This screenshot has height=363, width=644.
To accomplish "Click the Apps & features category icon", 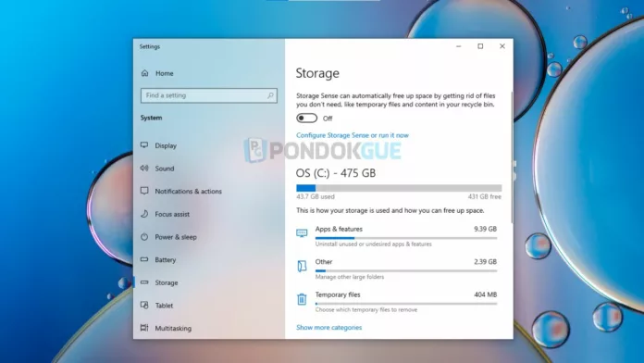I will pyautogui.click(x=302, y=233).
